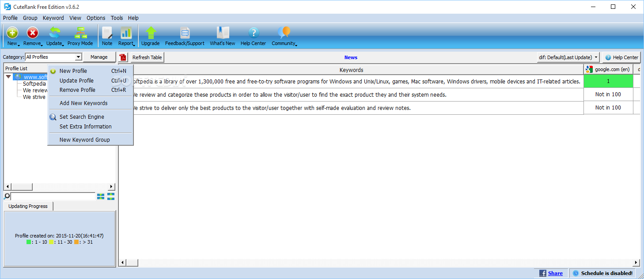Click the Profile List header
644x279 pixels.
[26, 68]
